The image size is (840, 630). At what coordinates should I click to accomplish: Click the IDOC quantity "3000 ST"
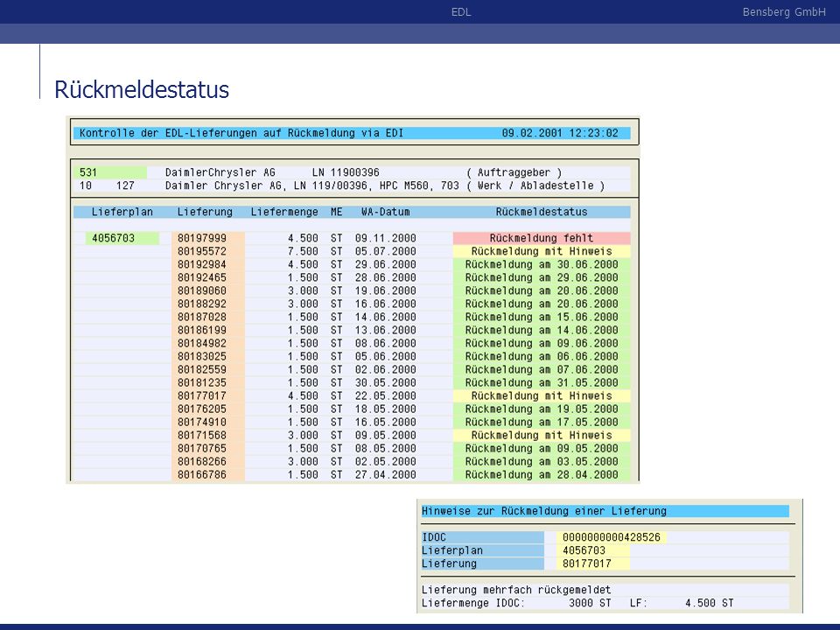(x=590, y=603)
